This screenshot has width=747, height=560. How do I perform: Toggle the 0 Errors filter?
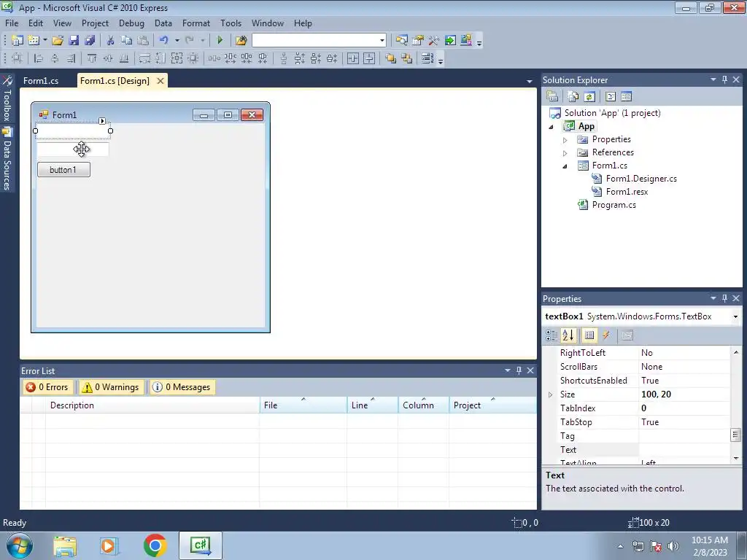coord(47,387)
